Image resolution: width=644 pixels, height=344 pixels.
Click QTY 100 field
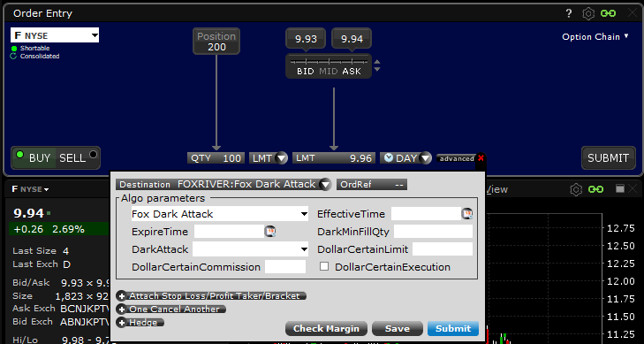[x=216, y=157]
